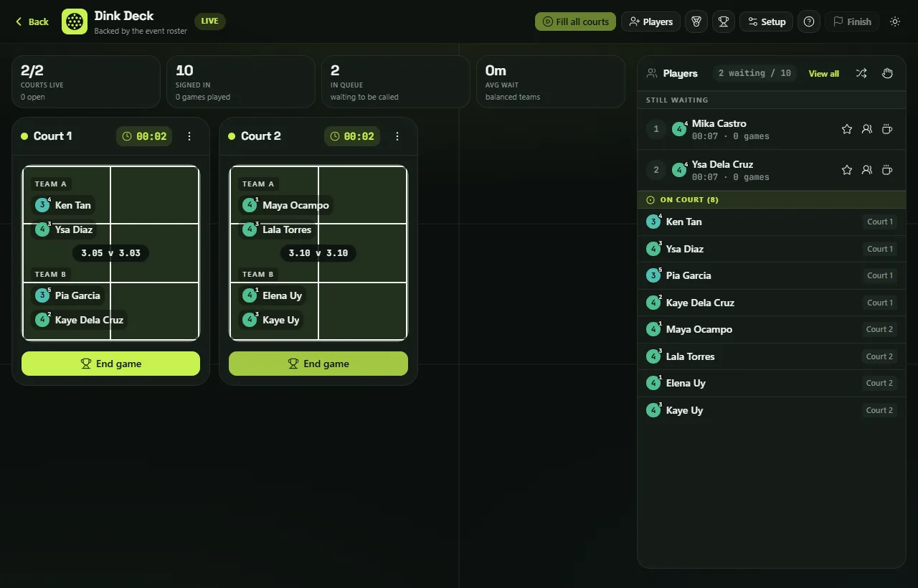Open the Court 2 three-dot menu
Viewport: 918px width, 588px height.
(397, 136)
